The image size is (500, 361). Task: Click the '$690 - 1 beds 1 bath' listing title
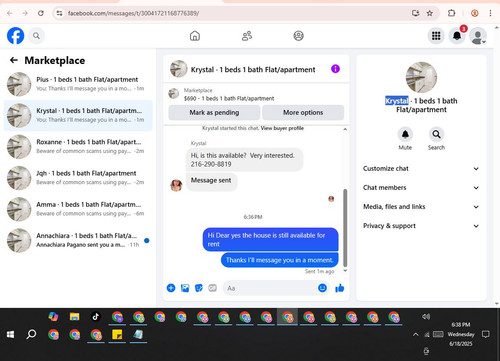(229, 98)
